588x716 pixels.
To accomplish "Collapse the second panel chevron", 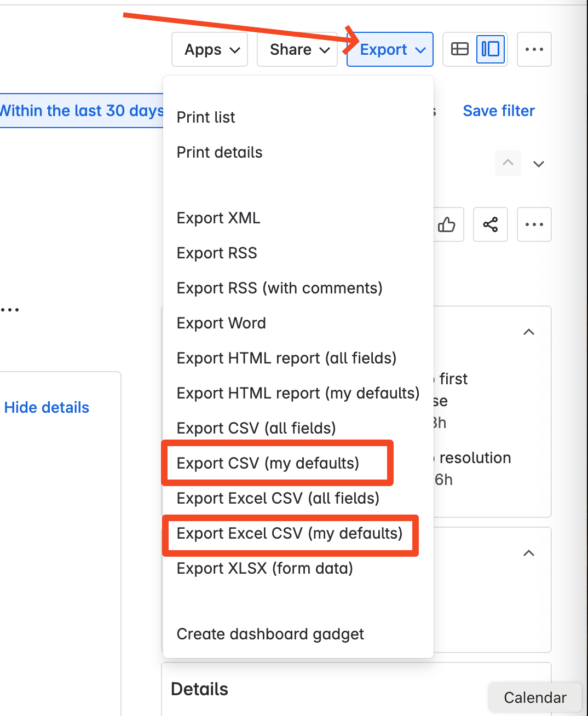I will tap(529, 553).
